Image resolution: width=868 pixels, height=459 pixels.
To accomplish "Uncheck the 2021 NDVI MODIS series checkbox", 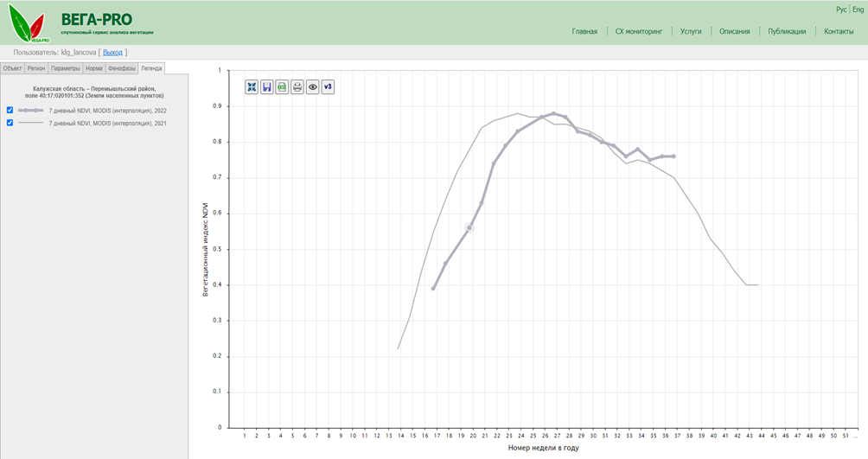I will coord(10,123).
